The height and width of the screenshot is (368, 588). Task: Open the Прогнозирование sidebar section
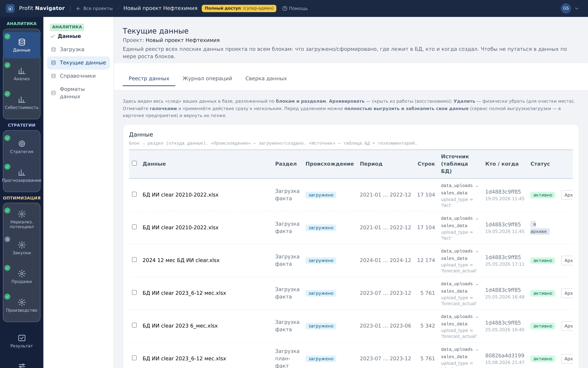coord(22,176)
